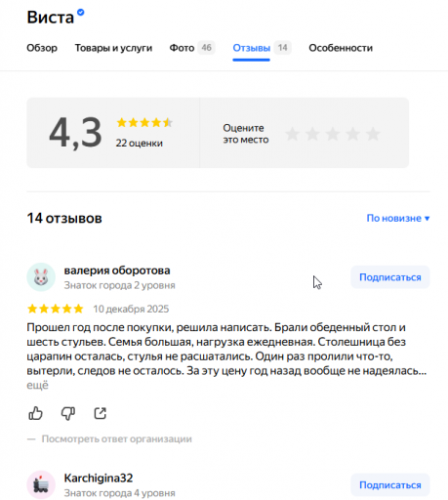
Task: Open валерия оборотова's rabbit avatar
Action: (41, 277)
